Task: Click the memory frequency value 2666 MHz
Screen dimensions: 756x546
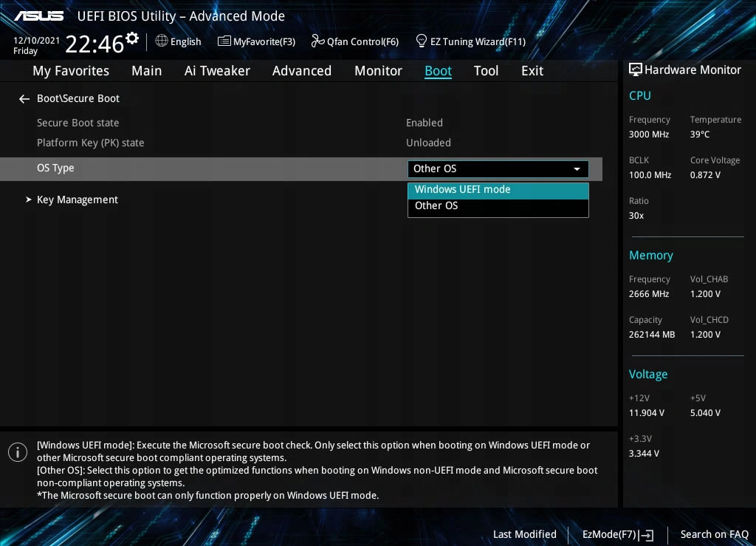Action: pyautogui.click(x=649, y=294)
